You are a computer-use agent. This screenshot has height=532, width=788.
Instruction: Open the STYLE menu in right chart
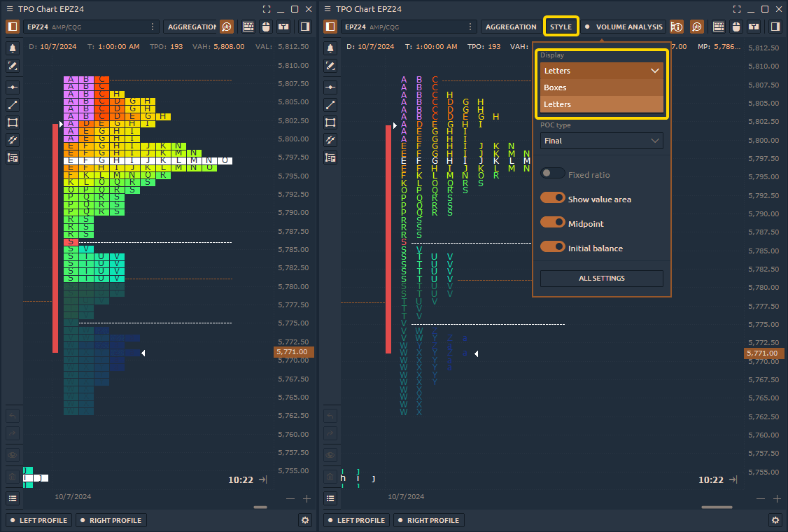[x=561, y=27]
